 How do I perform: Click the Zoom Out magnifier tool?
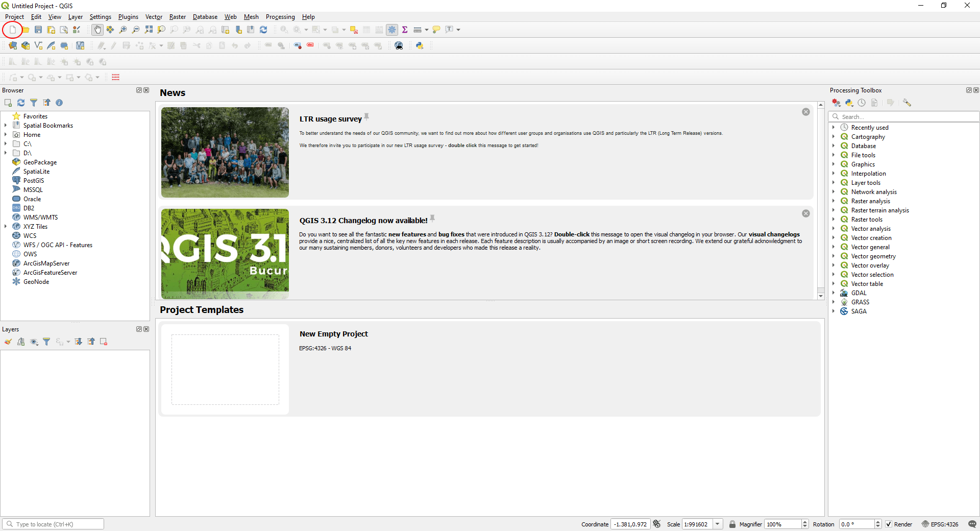(136, 30)
